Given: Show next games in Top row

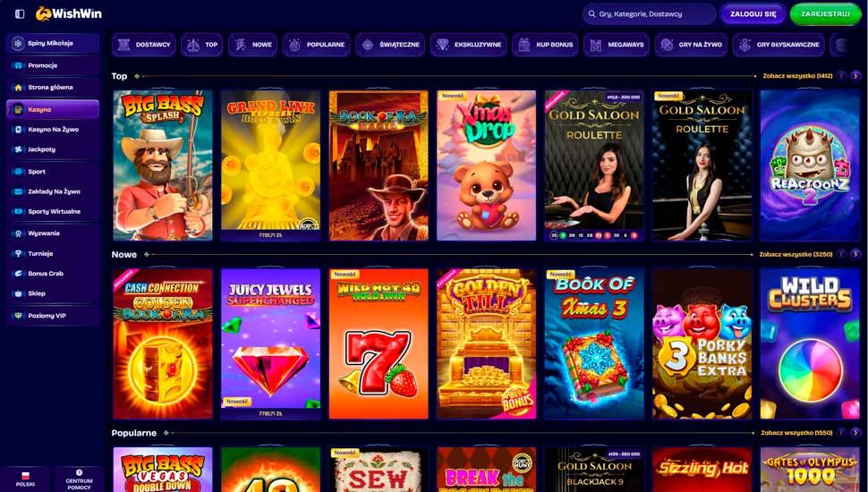Looking at the screenshot, I should pos(855,76).
